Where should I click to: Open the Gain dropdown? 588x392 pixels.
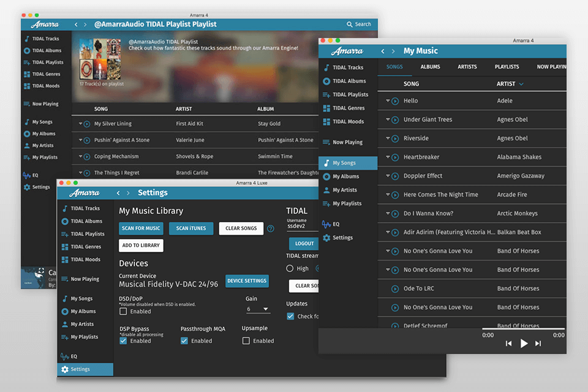(258, 309)
